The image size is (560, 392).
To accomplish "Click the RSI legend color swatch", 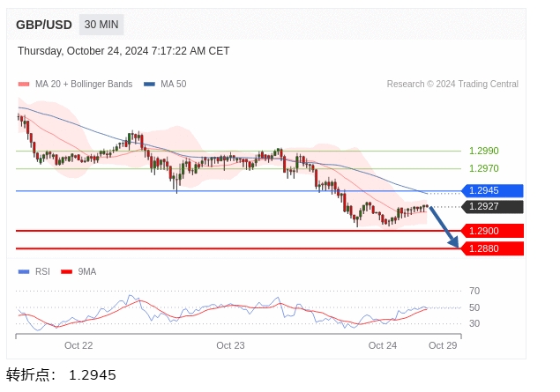I will point(24,272).
